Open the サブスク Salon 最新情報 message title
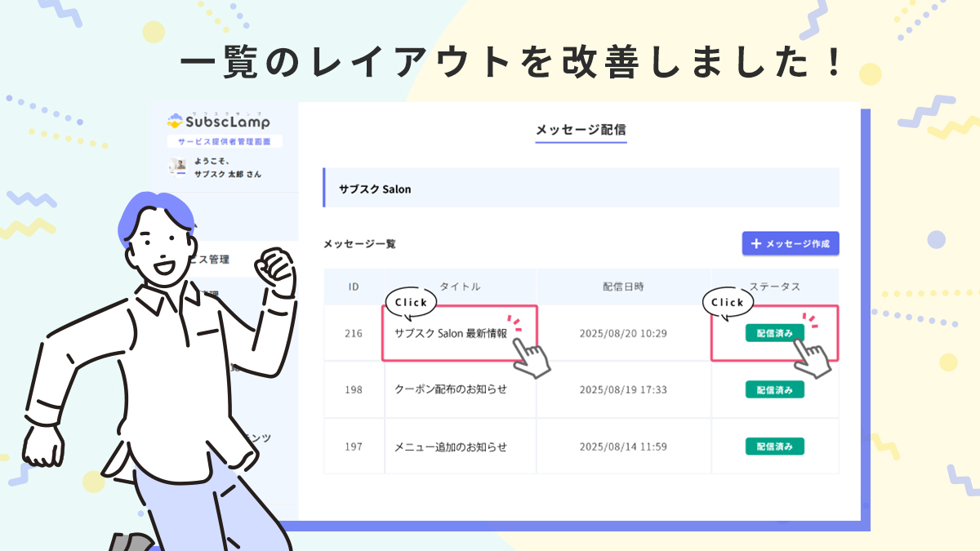This screenshot has height=551, width=980. [450, 333]
